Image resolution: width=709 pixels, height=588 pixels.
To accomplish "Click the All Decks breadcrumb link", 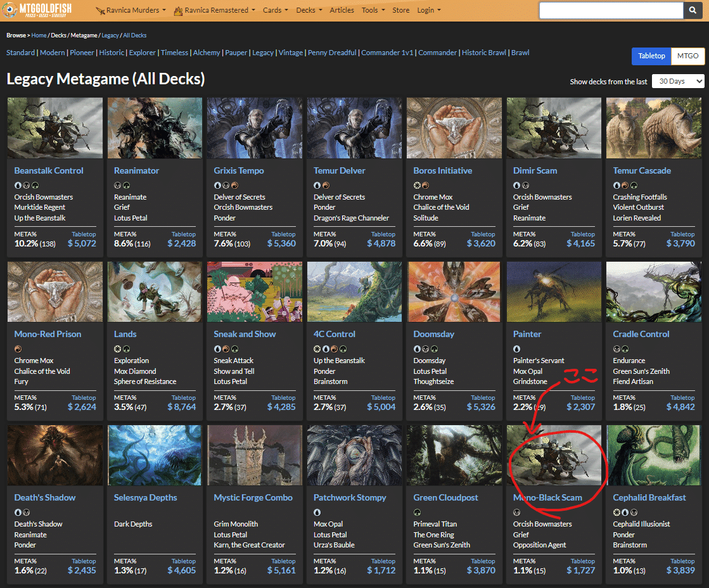I will pos(135,35).
